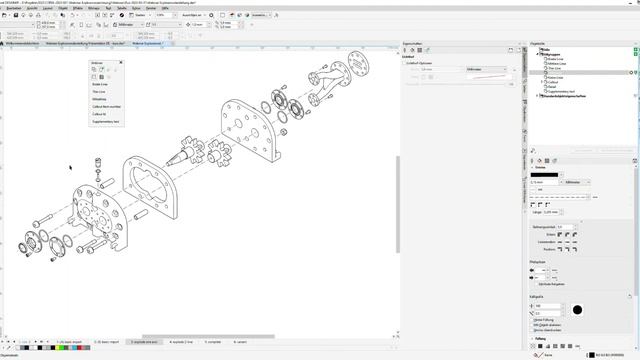Screen dimensions: 640x360
Task: Apply Callout Item number style from floating panel
Action: (x=106, y=107)
